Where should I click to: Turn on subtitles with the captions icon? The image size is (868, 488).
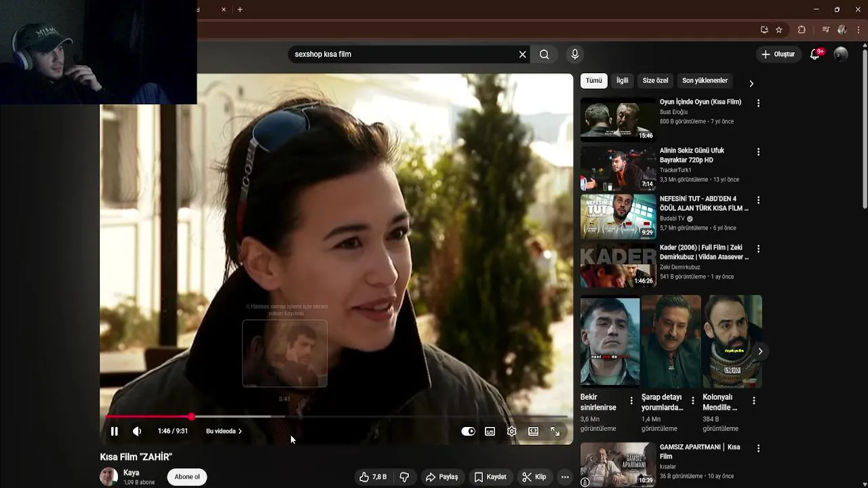pos(490,431)
